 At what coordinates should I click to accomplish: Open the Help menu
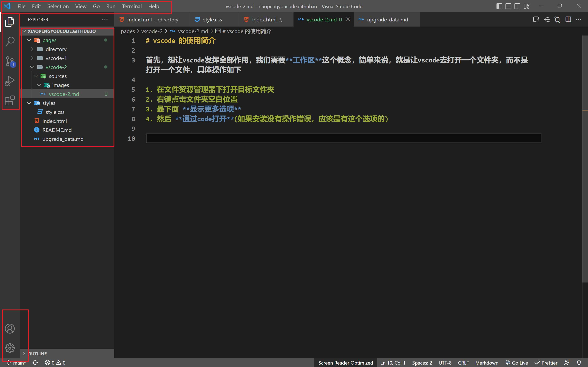[x=154, y=6]
